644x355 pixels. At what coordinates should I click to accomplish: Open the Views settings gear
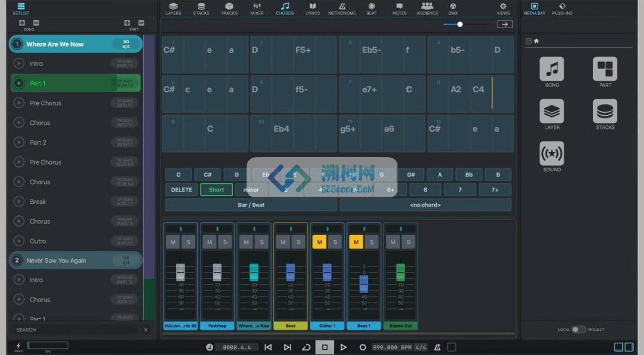point(503,8)
